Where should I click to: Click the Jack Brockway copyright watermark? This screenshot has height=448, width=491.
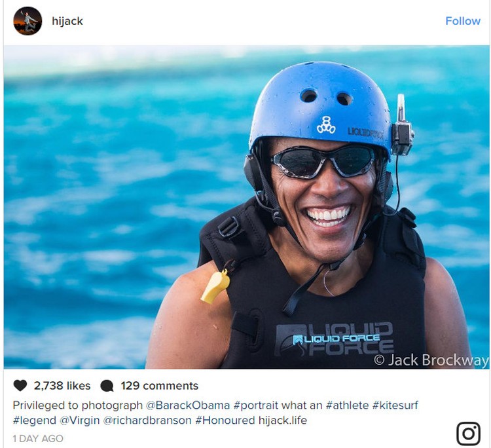431,360
